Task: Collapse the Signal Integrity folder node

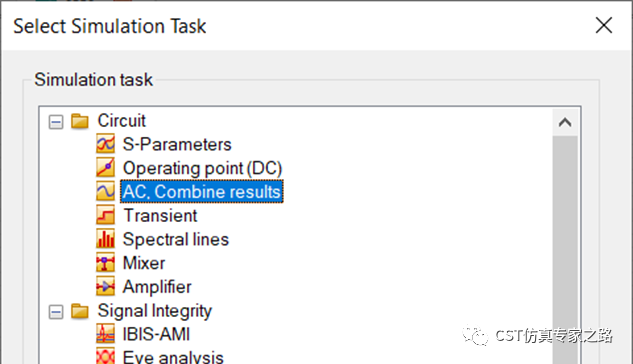Action: point(56,312)
